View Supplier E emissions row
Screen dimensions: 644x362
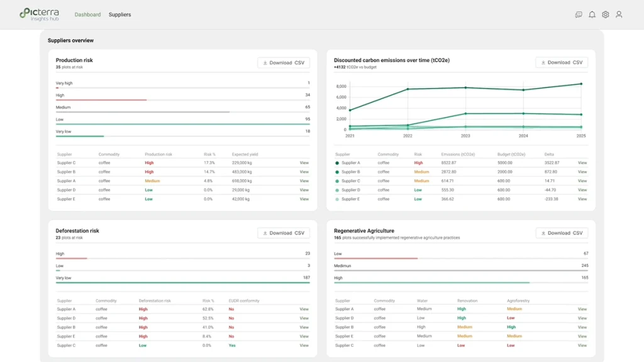(x=582, y=199)
